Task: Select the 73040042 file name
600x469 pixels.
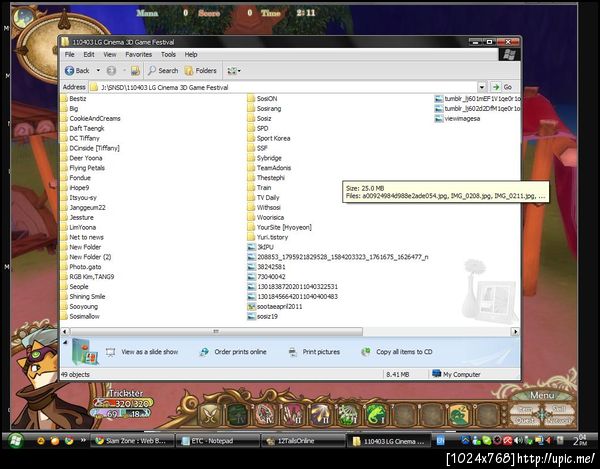Action: click(x=271, y=277)
